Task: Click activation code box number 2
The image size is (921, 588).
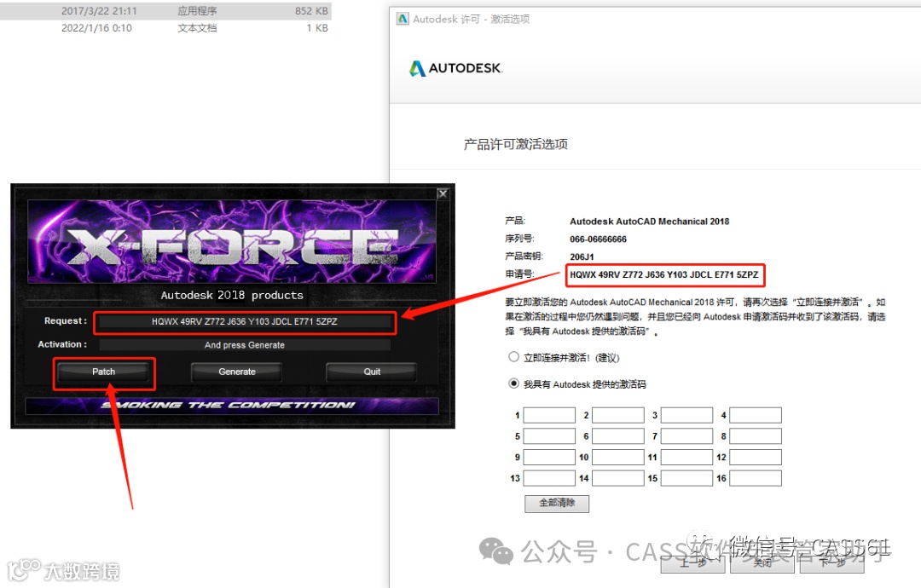Action: click(618, 415)
